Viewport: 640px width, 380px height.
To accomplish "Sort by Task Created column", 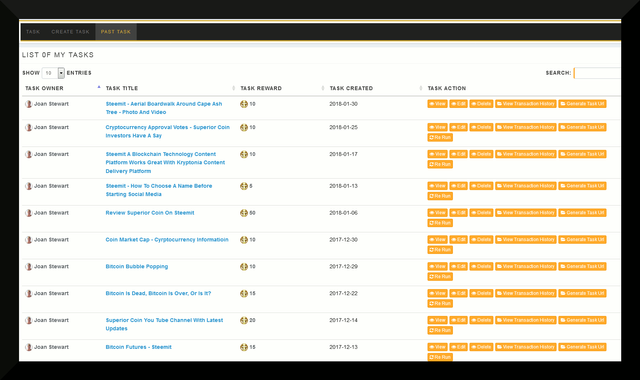I will 351,88.
